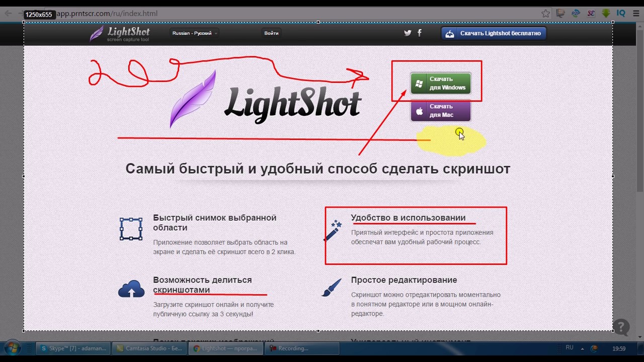Screen dimensions: 644x362
Task: Click text Скриншот можно отредактировать моментально
Action: coord(426,295)
